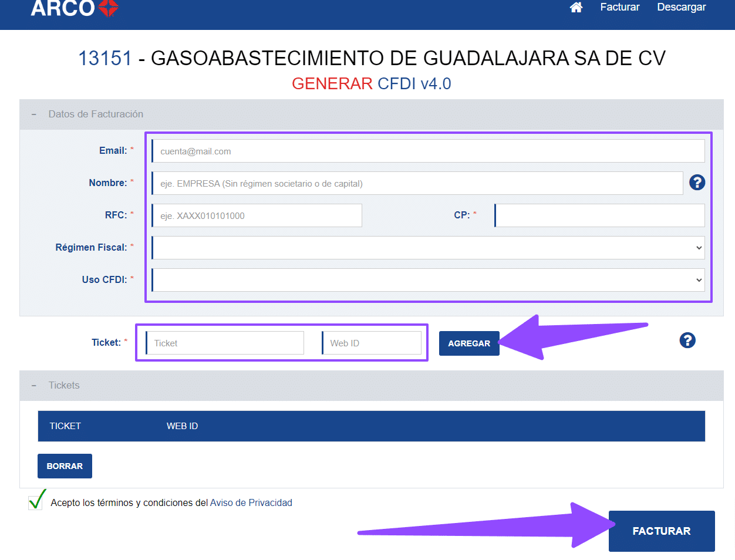Click the BORRAR button

click(65, 466)
